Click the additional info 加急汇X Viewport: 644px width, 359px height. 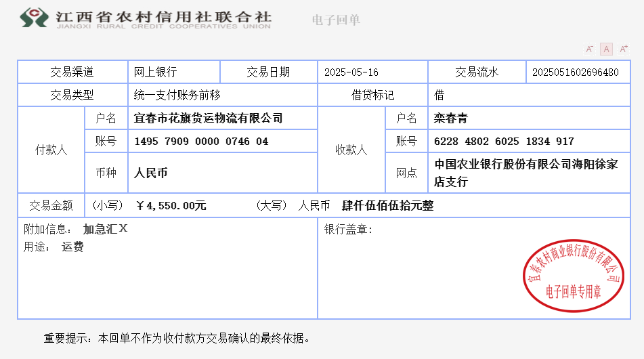105,229
